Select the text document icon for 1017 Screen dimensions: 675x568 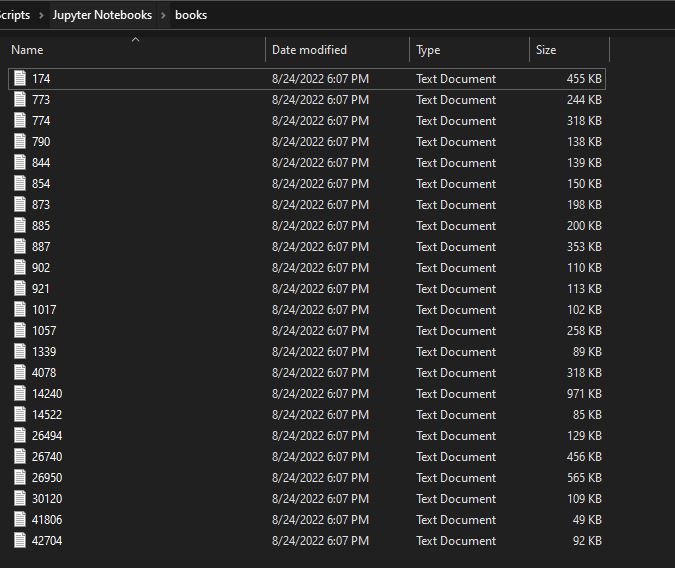[20, 310]
